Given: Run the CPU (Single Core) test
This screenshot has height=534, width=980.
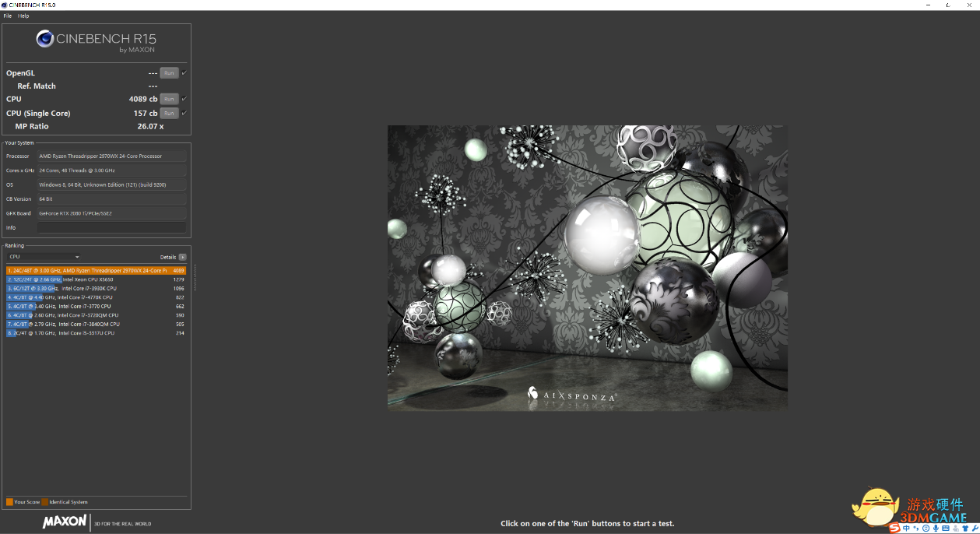Looking at the screenshot, I should (x=169, y=113).
